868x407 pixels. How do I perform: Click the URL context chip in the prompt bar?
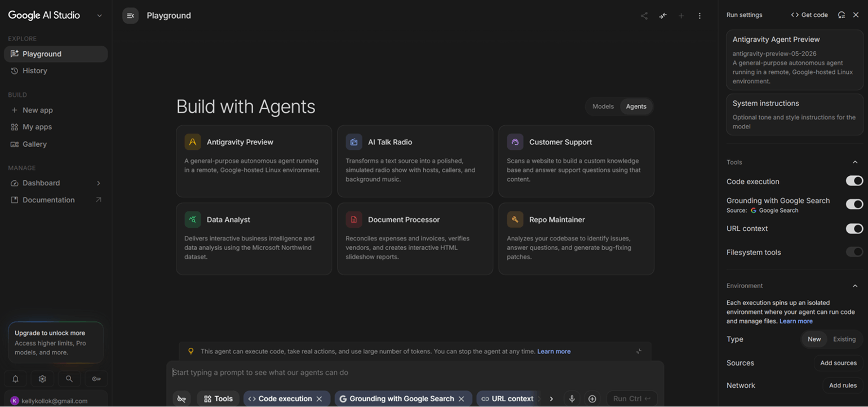click(508, 399)
